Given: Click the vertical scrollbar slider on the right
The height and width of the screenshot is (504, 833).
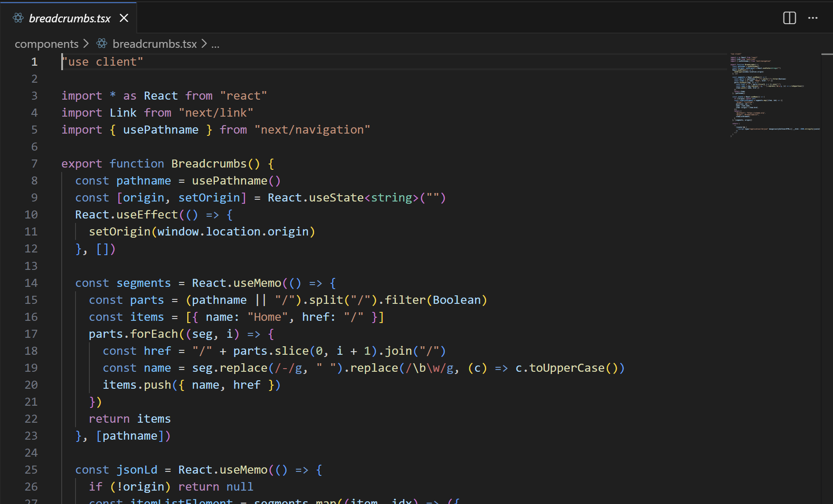Looking at the screenshot, I should [x=827, y=55].
